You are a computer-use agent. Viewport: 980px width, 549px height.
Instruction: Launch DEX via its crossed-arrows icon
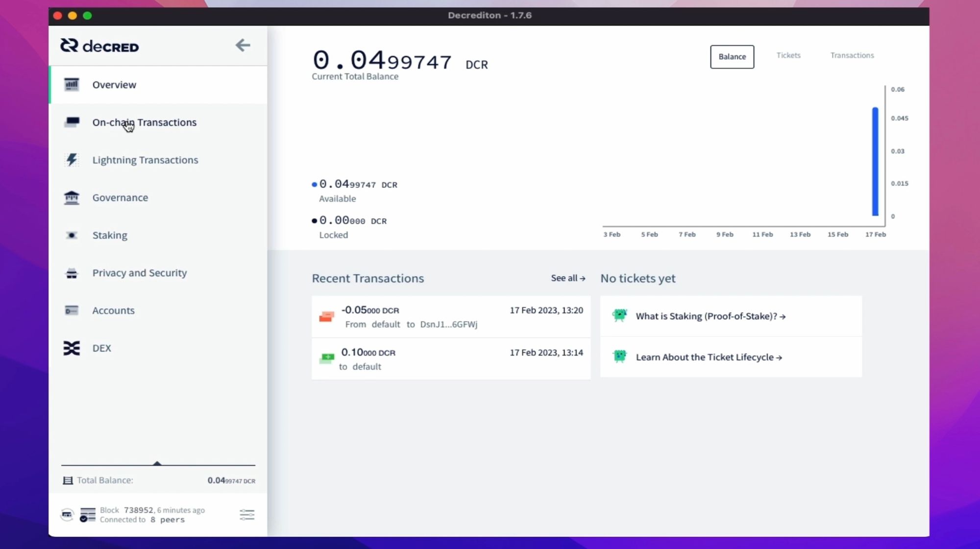click(72, 348)
